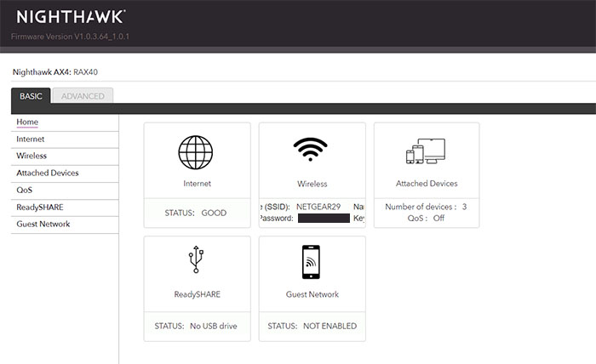The height and width of the screenshot is (364, 596).
Task: Switch to the BASIC tab
Action: point(31,96)
